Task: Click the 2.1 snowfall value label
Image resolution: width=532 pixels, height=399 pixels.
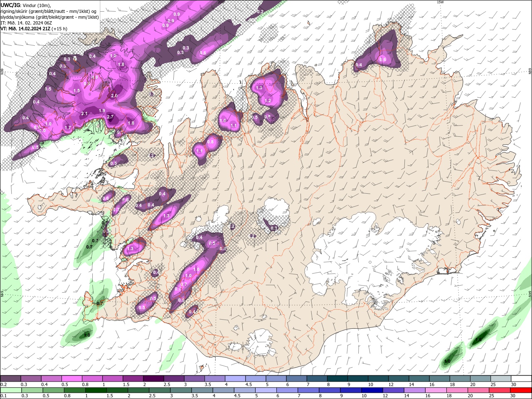Action: pos(84,113)
